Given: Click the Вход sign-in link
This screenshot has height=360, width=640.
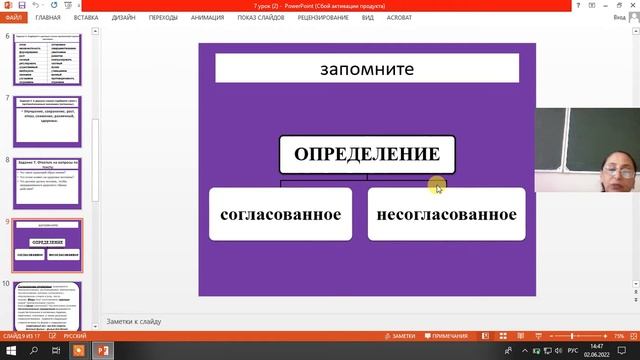Looking at the screenshot, I should 619,17.
